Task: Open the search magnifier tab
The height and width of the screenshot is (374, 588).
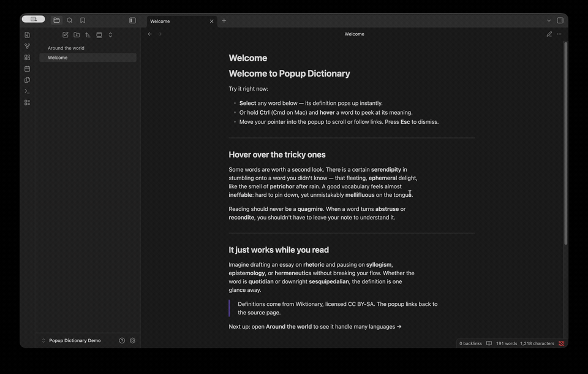Action: [x=70, y=20]
